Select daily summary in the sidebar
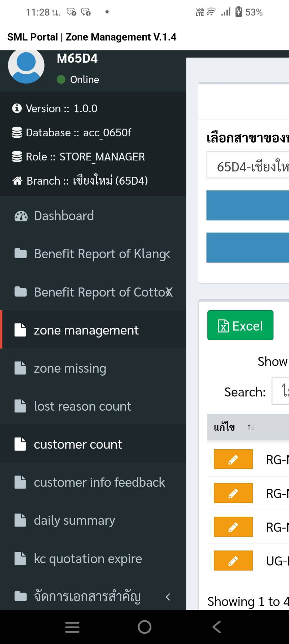Viewport: 289px width, 644px height. click(74, 520)
